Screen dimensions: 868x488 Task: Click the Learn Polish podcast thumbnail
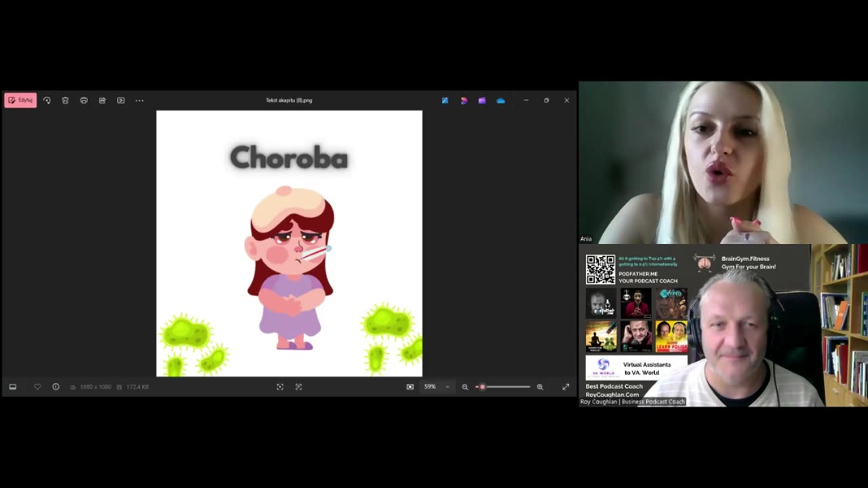(x=671, y=336)
